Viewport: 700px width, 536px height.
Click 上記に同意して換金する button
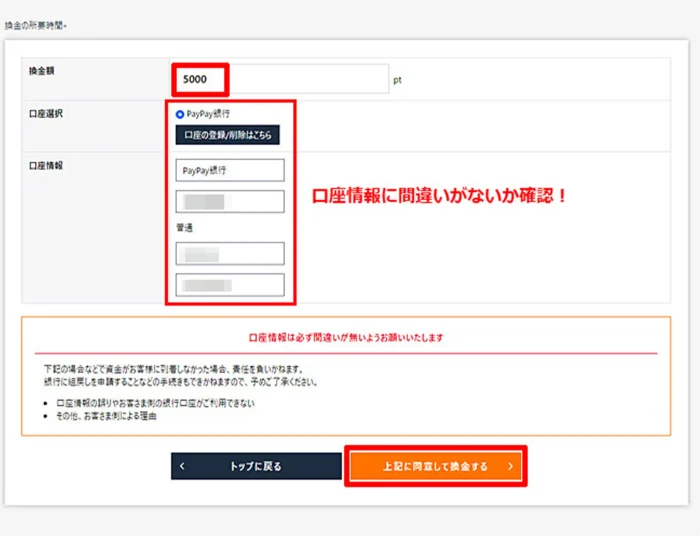pos(436,466)
